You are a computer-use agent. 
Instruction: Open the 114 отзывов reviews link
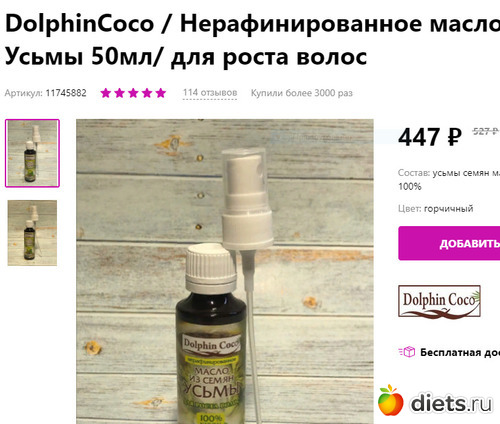[210, 93]
